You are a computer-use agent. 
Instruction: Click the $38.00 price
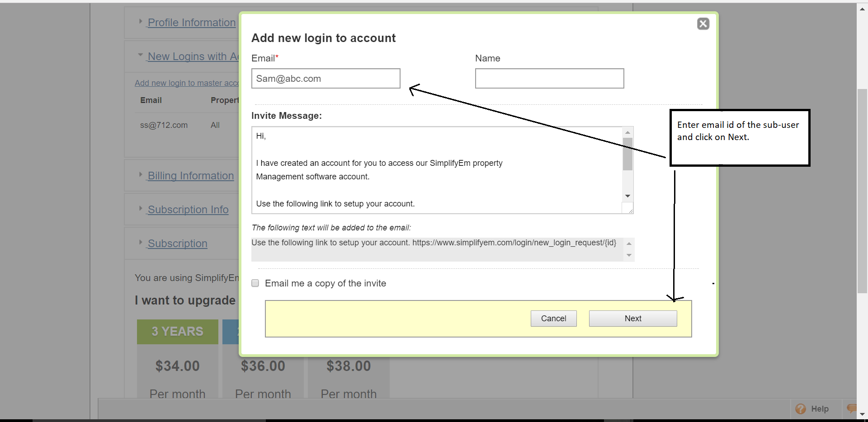pos(349,366)
